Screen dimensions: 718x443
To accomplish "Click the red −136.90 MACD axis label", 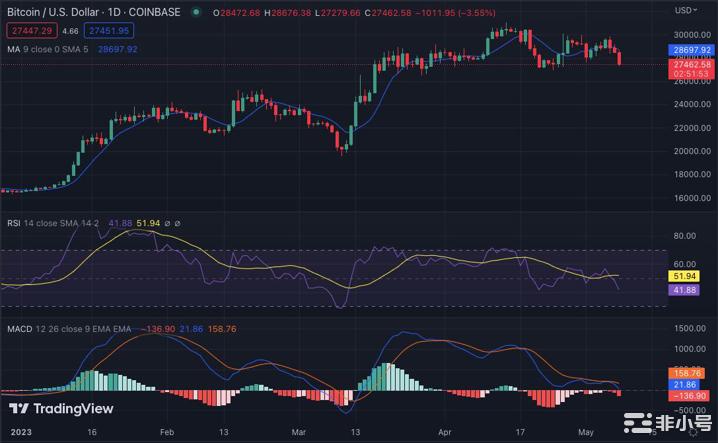I will pos(688,396).
